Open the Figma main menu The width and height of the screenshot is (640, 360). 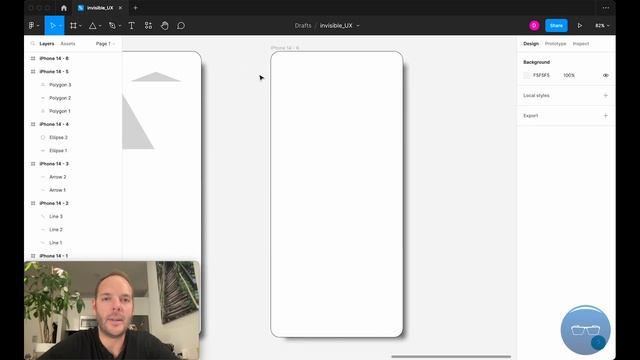[31, 25]
